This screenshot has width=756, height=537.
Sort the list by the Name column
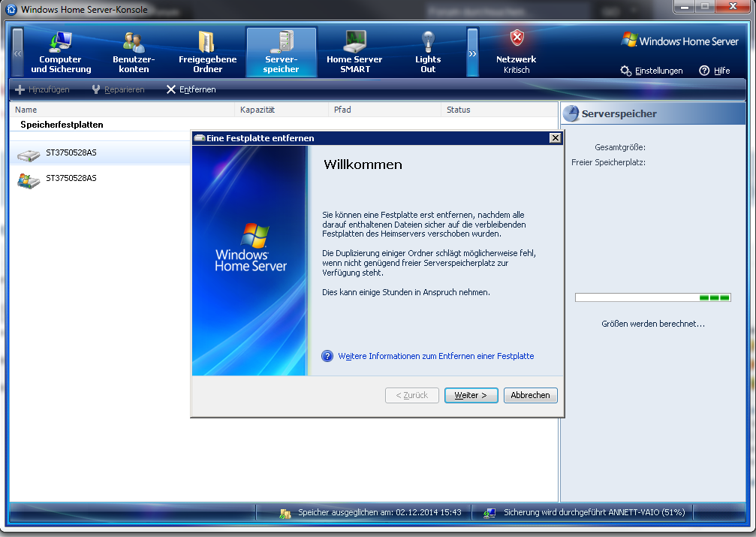[122, 110]
